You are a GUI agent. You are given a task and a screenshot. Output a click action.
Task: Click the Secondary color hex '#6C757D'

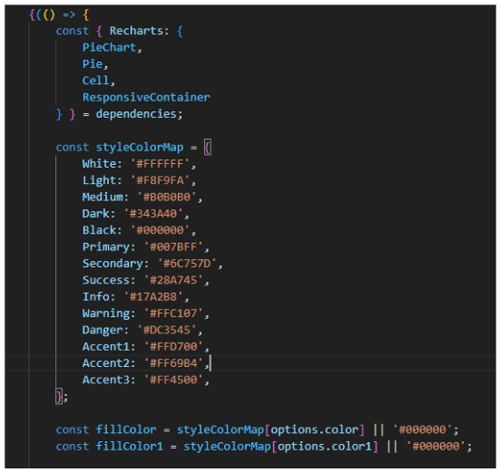click(x=187, y=264)
